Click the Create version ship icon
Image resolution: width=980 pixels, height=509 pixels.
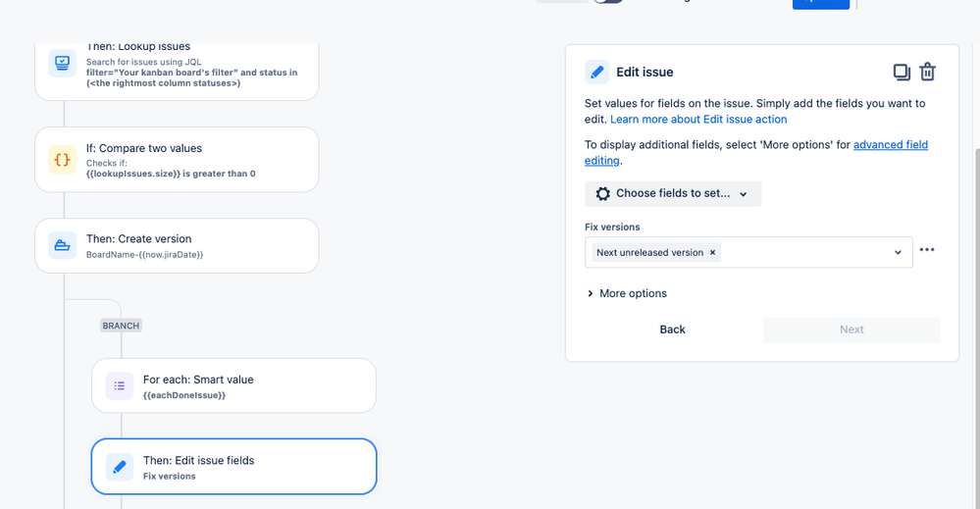[x=62, y=245]
